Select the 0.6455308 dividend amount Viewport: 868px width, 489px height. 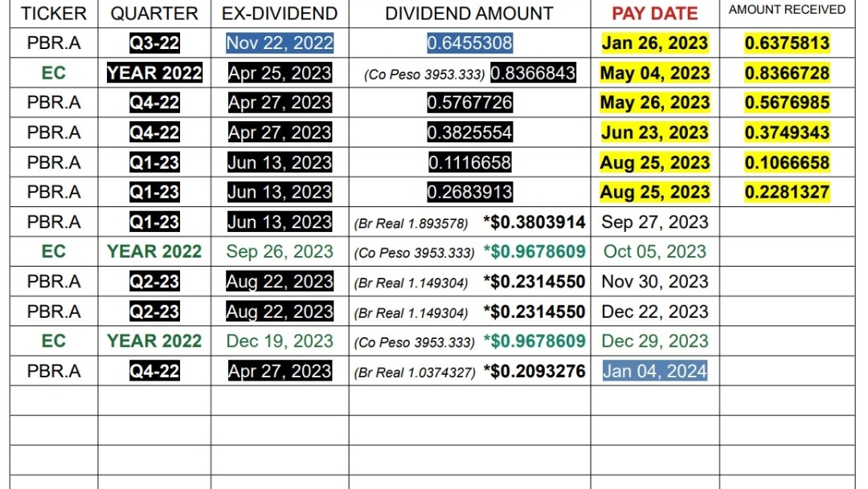469,43
